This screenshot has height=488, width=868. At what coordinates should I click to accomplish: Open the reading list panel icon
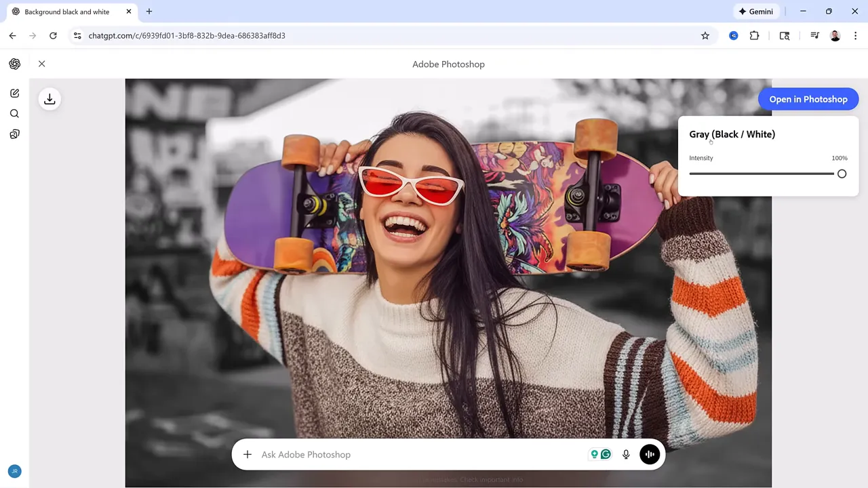[785, 35]
